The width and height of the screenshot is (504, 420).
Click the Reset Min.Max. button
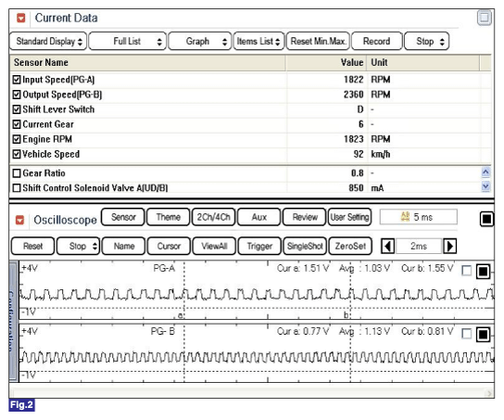[318, 41]
